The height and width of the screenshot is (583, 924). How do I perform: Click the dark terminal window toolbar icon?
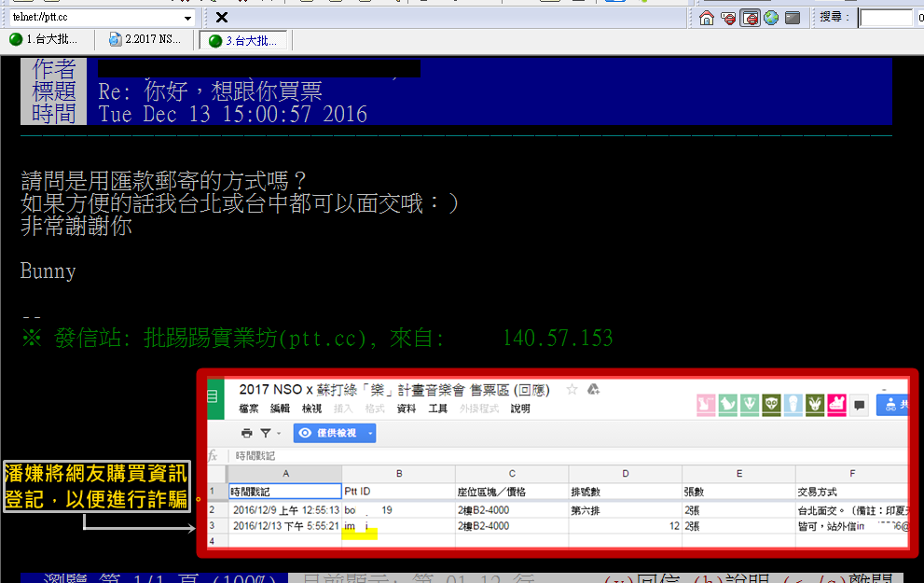coord(793,19)
